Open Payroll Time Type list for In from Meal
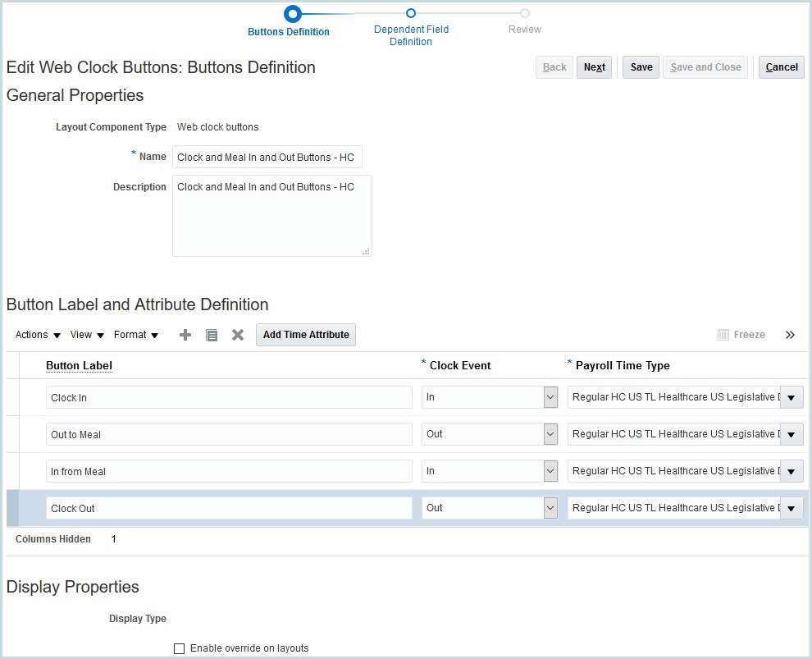This screenshot has height=659, width=812. [791, 471]
